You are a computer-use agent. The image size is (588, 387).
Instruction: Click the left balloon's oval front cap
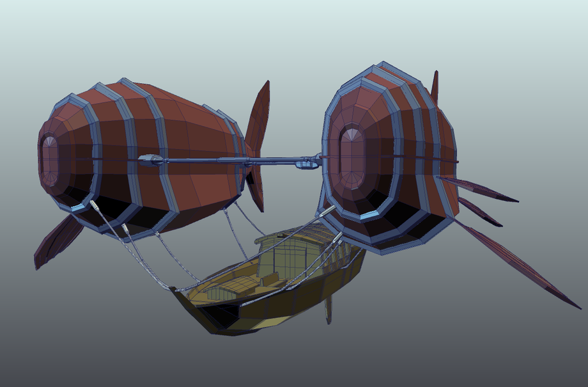(x=49, y=159)
